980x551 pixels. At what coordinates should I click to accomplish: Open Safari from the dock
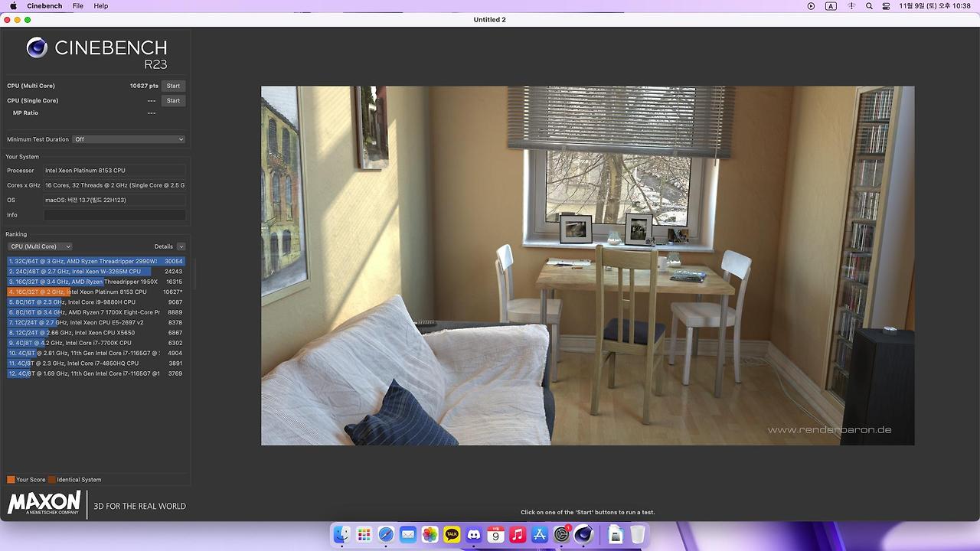[x=386, y=535]
